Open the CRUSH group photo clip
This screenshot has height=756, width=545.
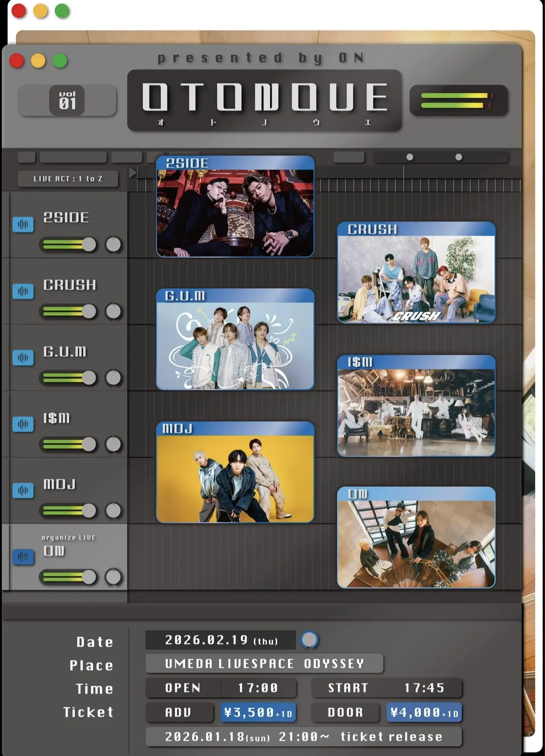416,273
